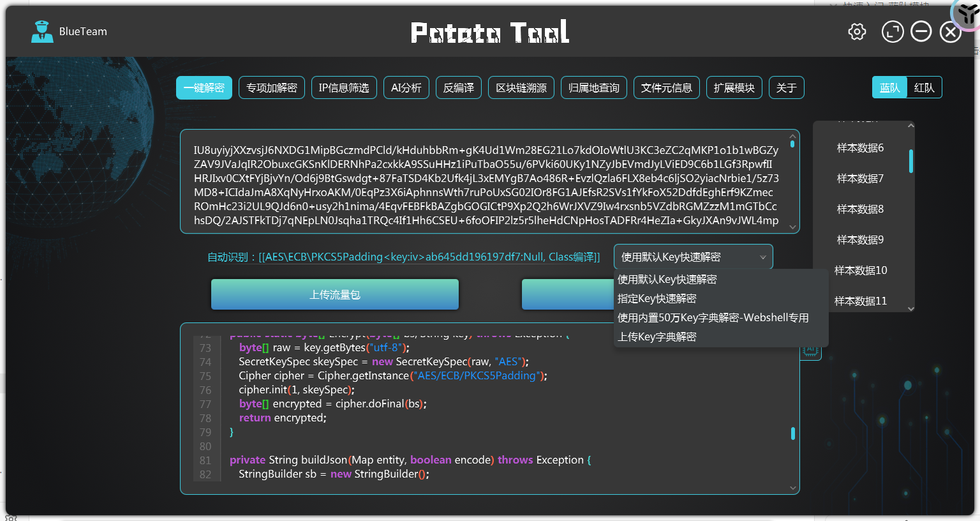Choose 使用内置50万Key字典解密-Webshell专用 option

[x=721, y=317]
